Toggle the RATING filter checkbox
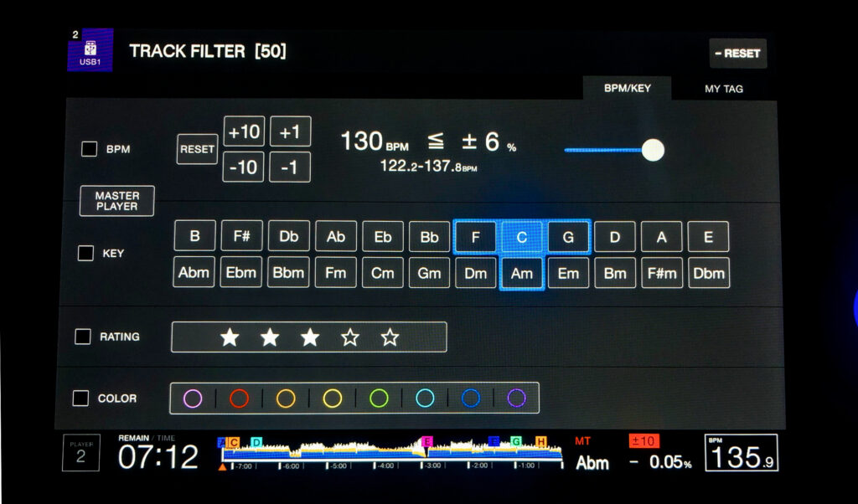858x504 pixels. [x=83, y=337]
